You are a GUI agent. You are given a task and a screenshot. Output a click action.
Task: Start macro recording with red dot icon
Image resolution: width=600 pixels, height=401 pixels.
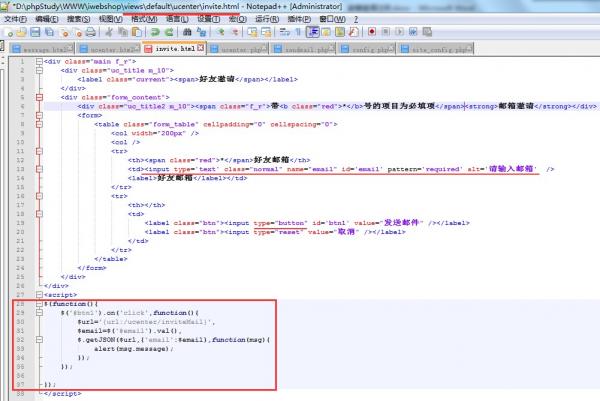click(372, 32)
